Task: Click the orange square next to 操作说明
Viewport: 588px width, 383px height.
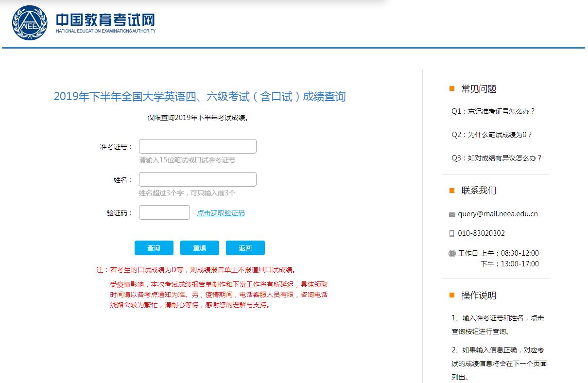Action: coord(452,295)
